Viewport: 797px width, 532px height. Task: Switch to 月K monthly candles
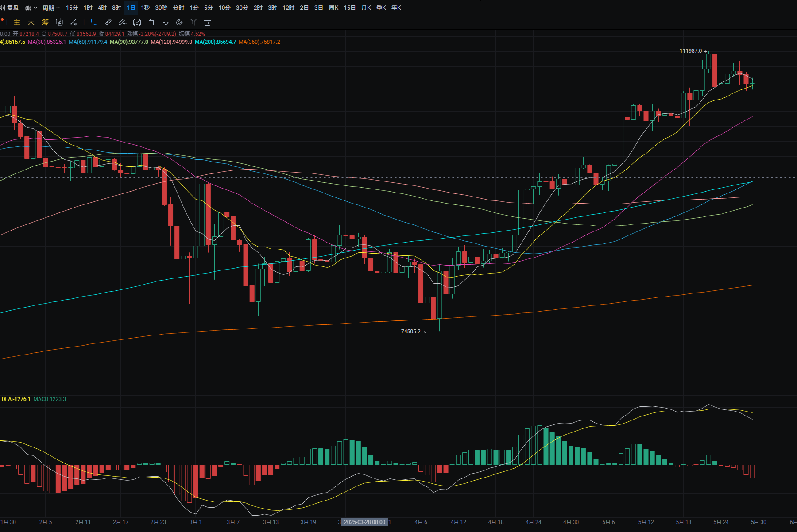pos(366,8)
